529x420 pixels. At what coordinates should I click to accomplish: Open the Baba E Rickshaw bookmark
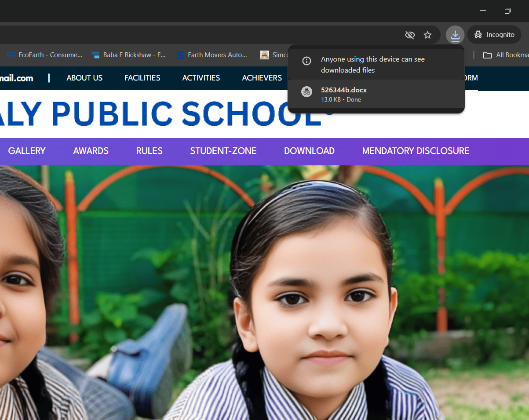(x=129, y=55)
